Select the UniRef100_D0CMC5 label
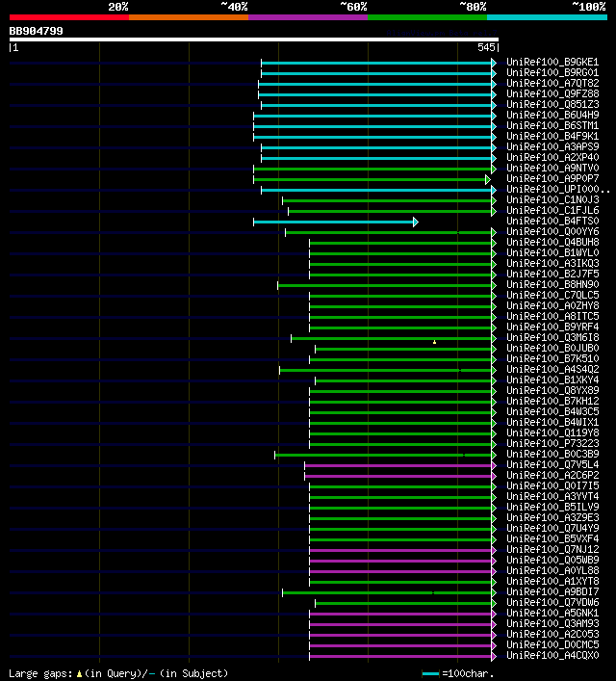Screen dimensions: 616x681 pos(552,645)
